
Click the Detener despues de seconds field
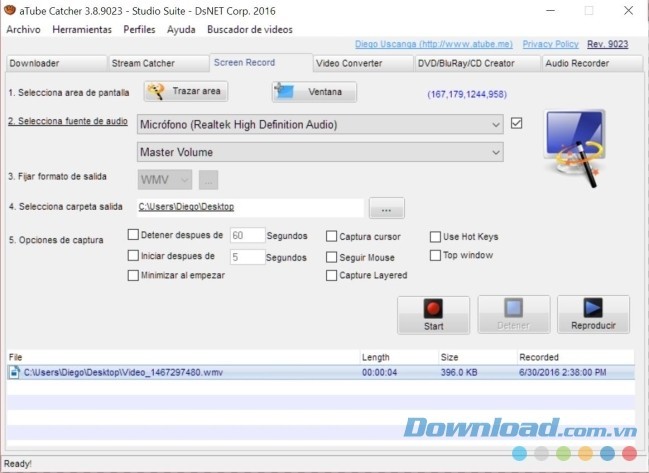(246, 236)
